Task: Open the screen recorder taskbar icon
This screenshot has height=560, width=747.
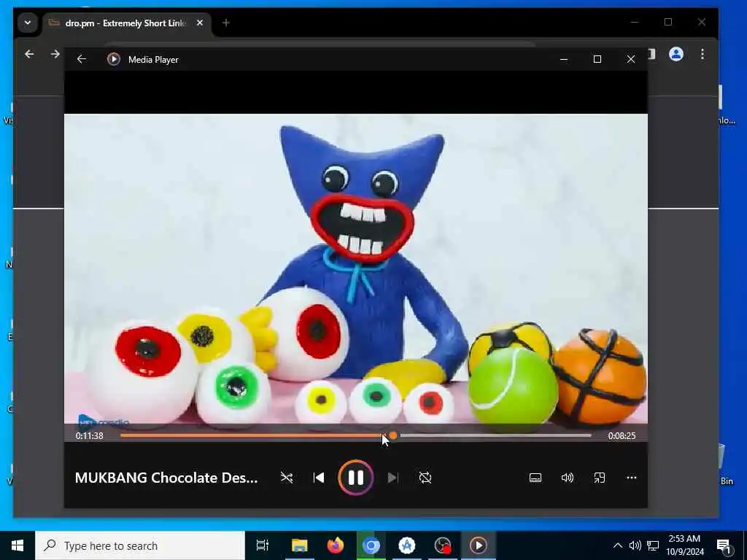Action: 443,545
